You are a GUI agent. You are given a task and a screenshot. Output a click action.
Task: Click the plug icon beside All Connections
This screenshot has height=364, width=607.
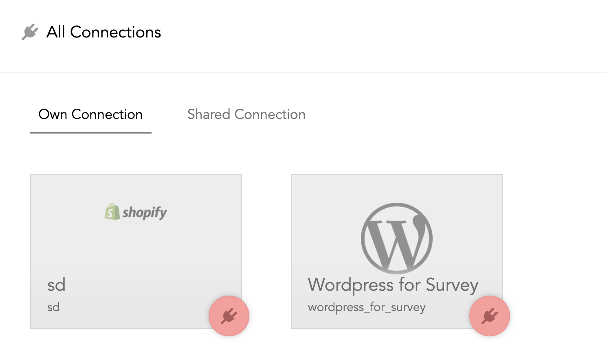click(30, 32)
